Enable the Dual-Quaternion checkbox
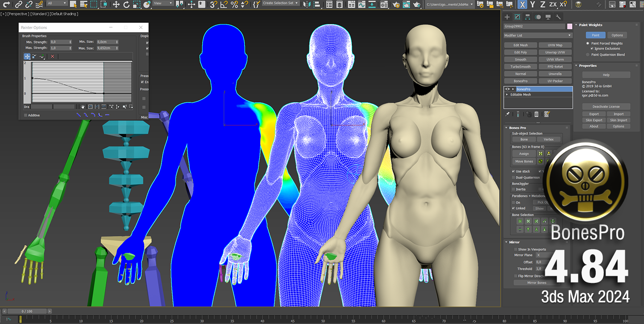This screenshot has height=324, width=644. tap(513, 177)
